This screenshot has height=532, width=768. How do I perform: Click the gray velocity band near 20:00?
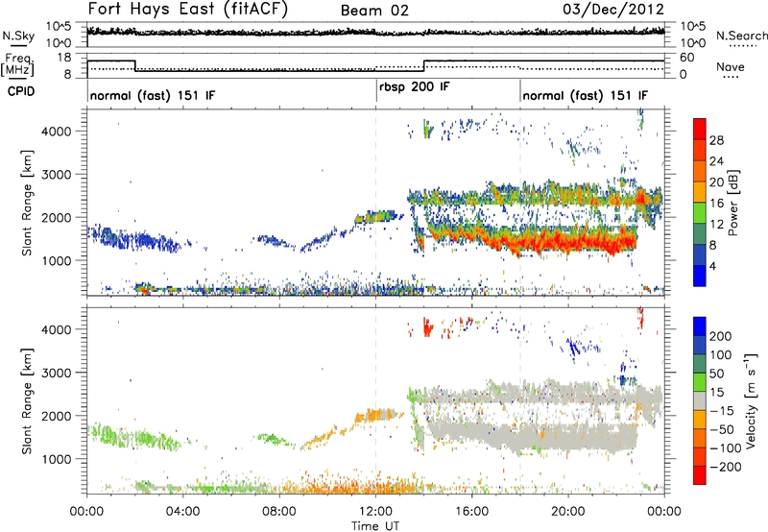click(568, 438)
